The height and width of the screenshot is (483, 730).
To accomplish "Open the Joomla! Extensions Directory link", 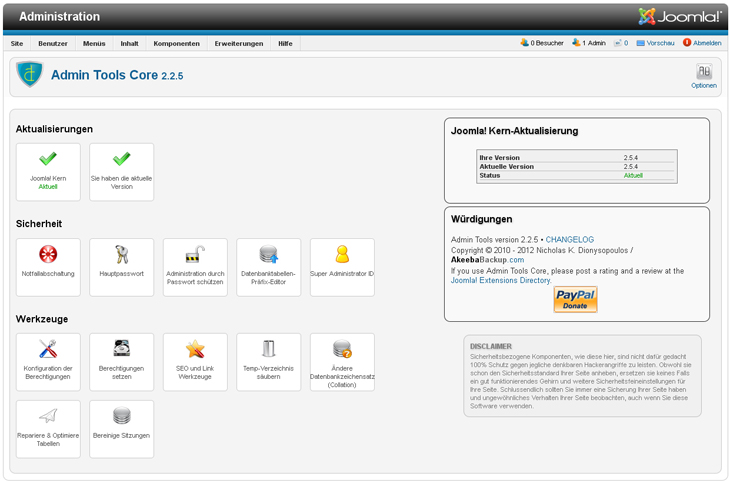I will tap(500, 280).
